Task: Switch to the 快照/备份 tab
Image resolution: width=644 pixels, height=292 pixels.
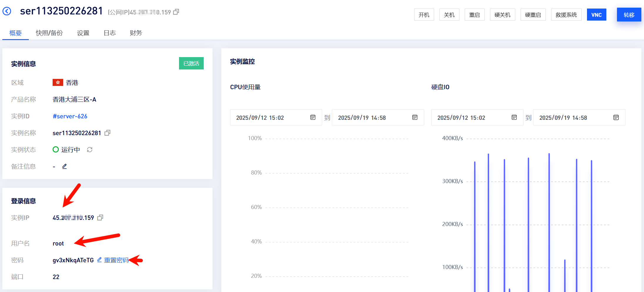Action: coord(49,33)
